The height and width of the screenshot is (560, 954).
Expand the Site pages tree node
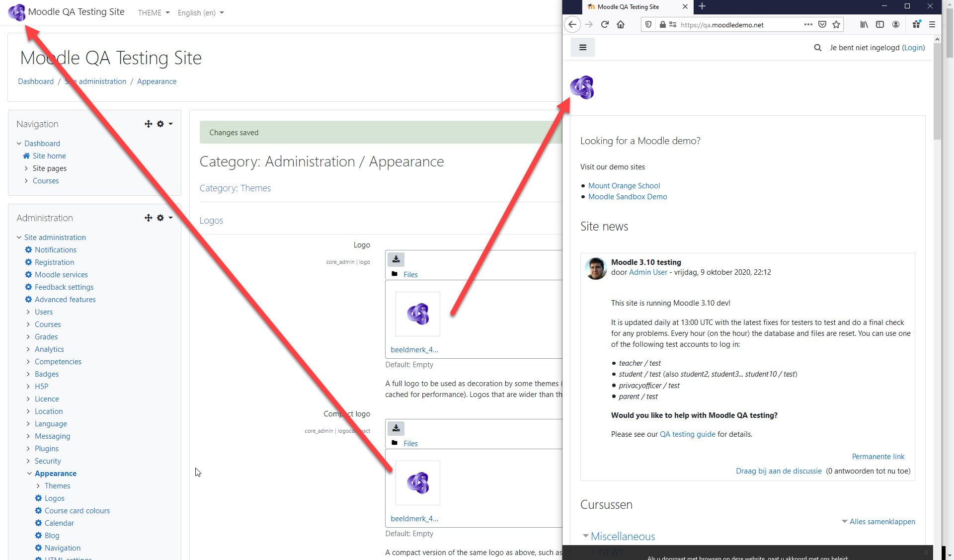point(26,168)
